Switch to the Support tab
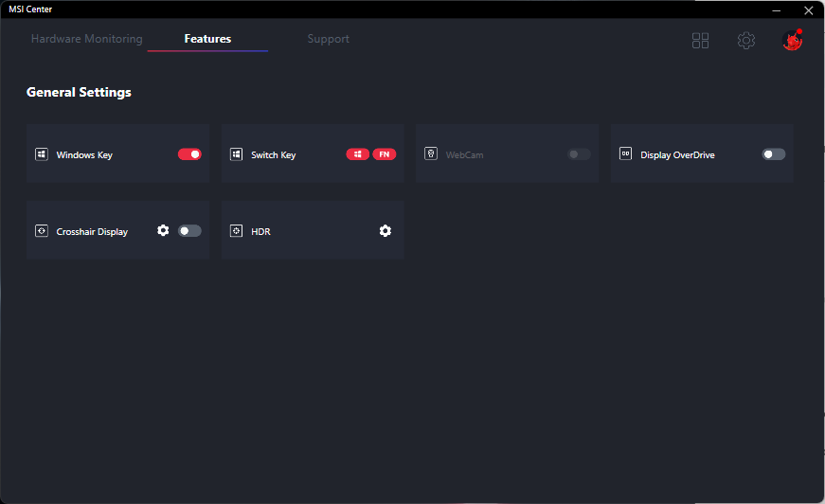The image size is (825, 504). click(329, 40)
